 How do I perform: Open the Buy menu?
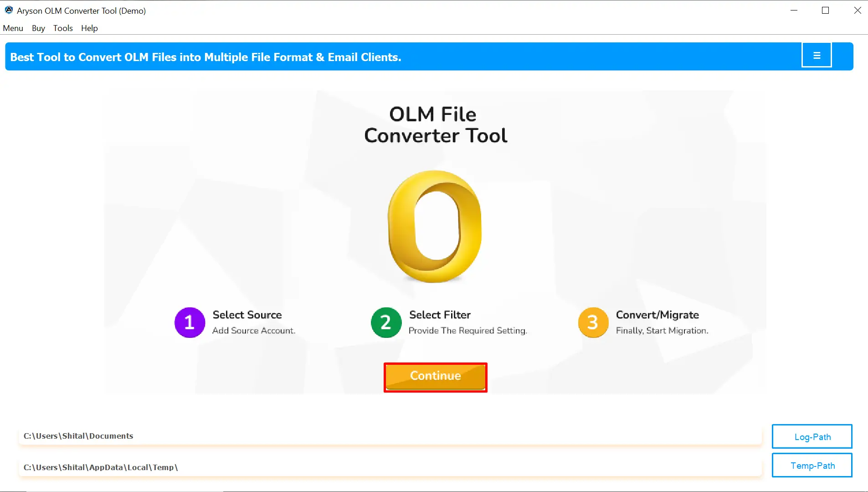point(38,28)
